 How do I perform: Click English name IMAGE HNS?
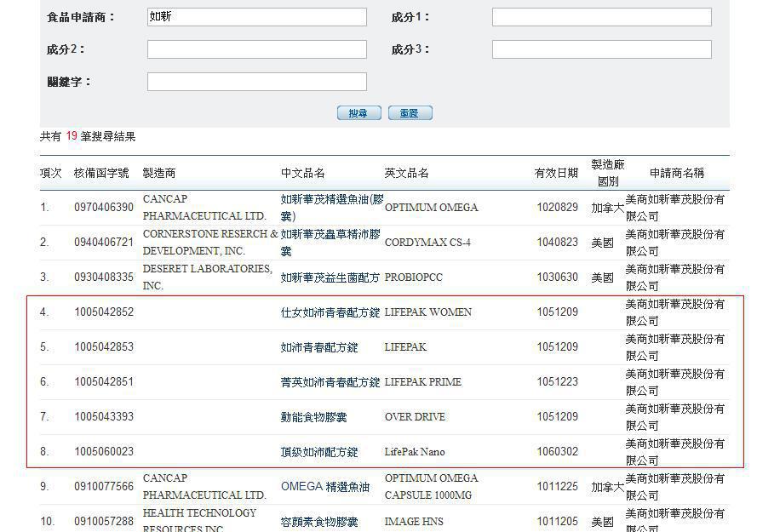pos(414,522)
